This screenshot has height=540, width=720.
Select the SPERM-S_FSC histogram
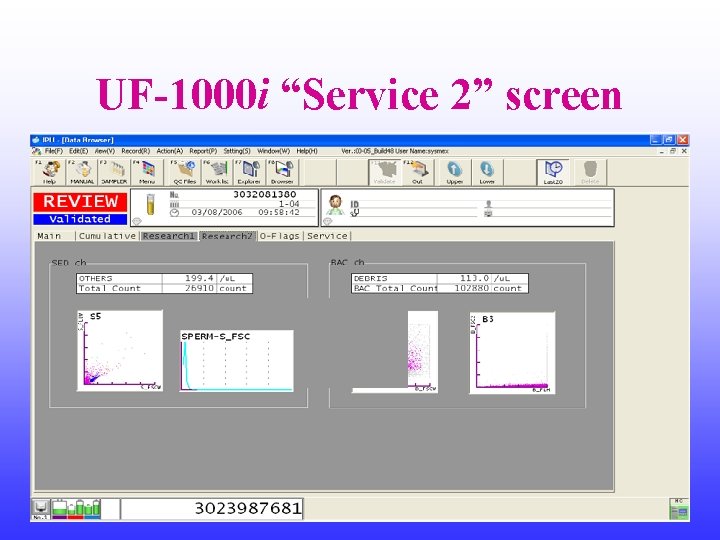[x=236, y=361]
